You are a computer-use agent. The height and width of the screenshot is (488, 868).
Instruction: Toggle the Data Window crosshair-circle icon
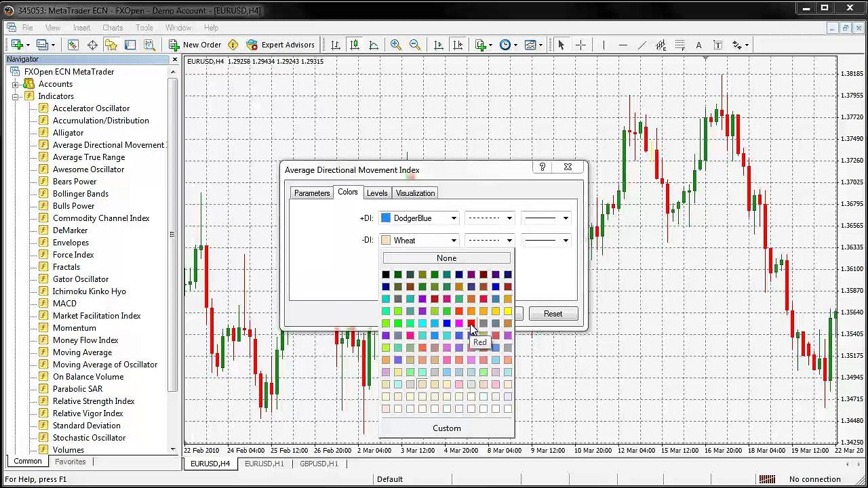click(92, 45)
